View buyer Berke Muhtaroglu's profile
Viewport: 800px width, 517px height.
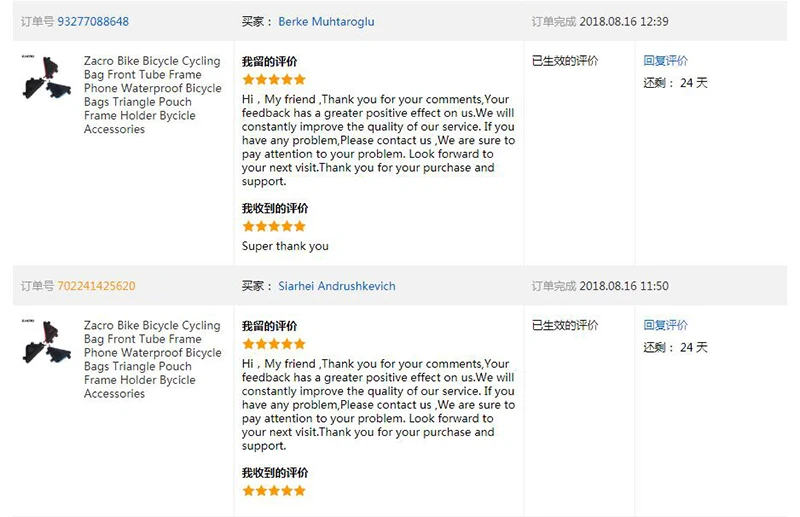click(326, 21)
